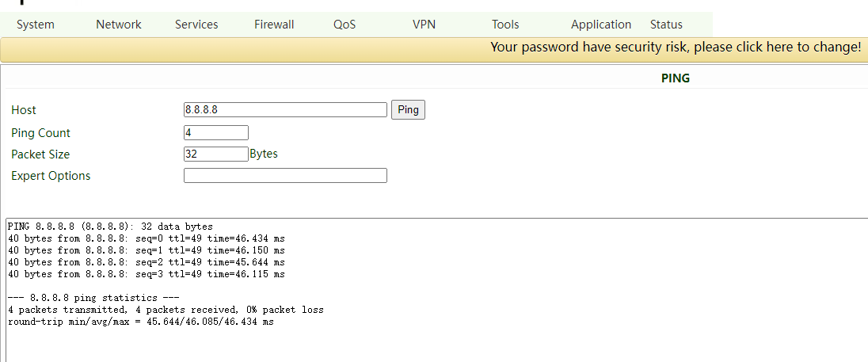The width and height of the screenshot is (868, 362).
Task: Click the round-trip min/avg/max result line
Action: click(x=141, y=322)
